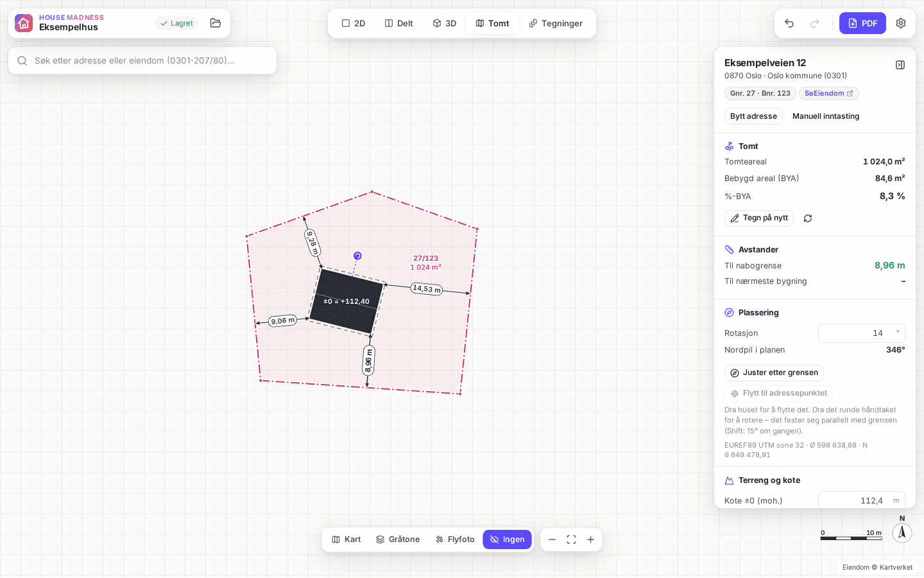The width and height of the screenshot is (924, 578).
Task: Redo the last undone action
Action: (x=815, y=23)
